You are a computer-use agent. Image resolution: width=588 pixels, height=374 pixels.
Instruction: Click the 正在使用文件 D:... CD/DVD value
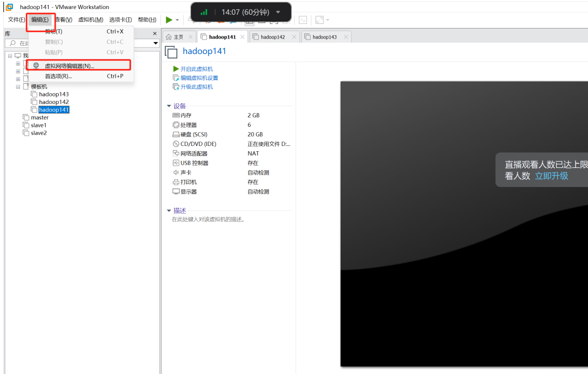tap(269, 144)
